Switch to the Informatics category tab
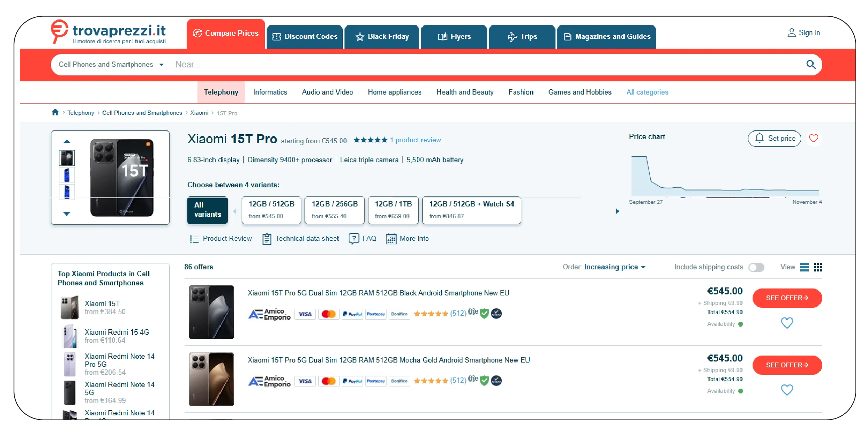Viewport: 868px width, 431px height. [x=270, y=92]
